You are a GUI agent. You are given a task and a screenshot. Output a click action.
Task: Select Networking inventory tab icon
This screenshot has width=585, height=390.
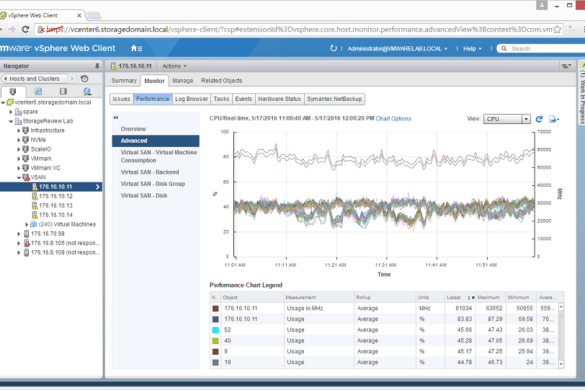(87, 91)
